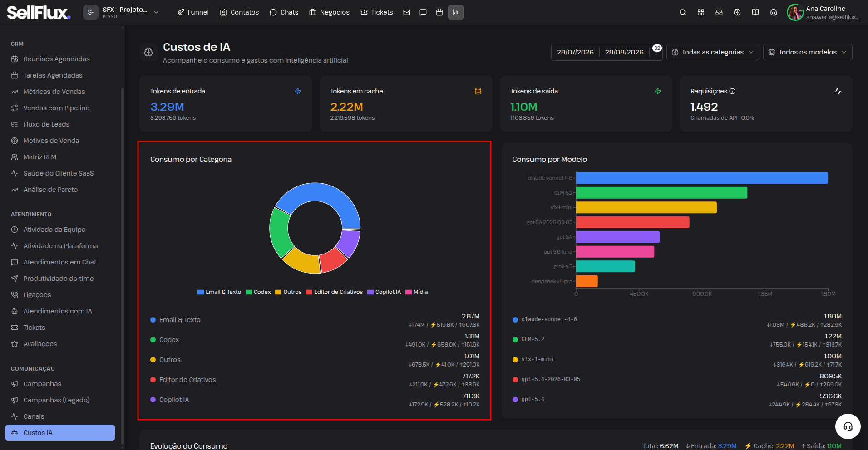Toggle Codex in donut chart legend

pyautogui.click(x=258, y=292)
